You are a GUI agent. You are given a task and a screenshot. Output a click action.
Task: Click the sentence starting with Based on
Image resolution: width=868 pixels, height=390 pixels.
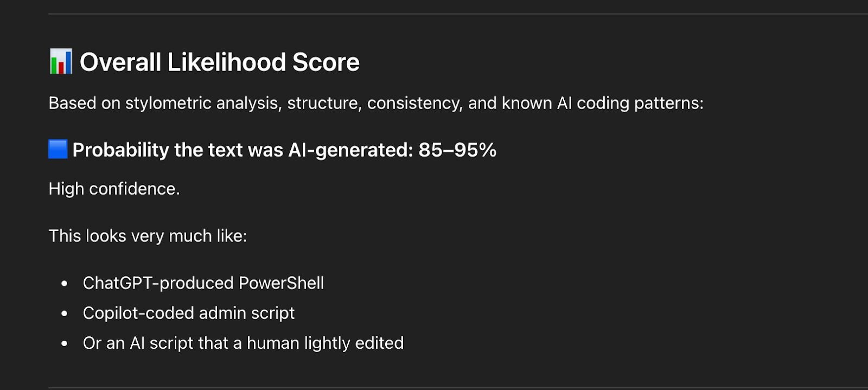375,103
